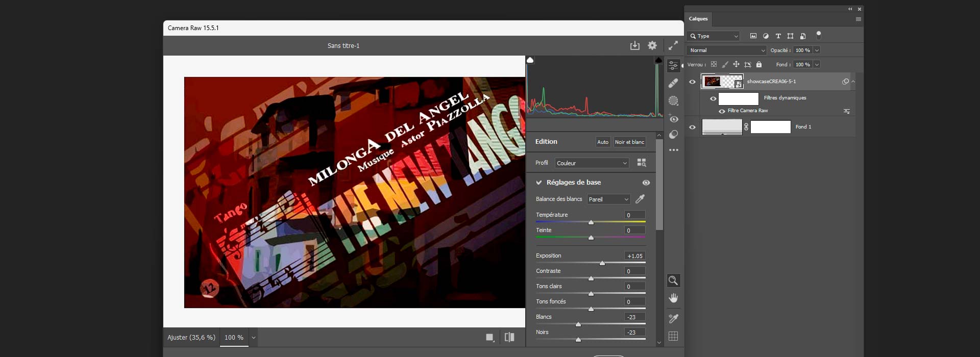
Task: Lock layer position move icon
Action: click(x=736, y=64)
